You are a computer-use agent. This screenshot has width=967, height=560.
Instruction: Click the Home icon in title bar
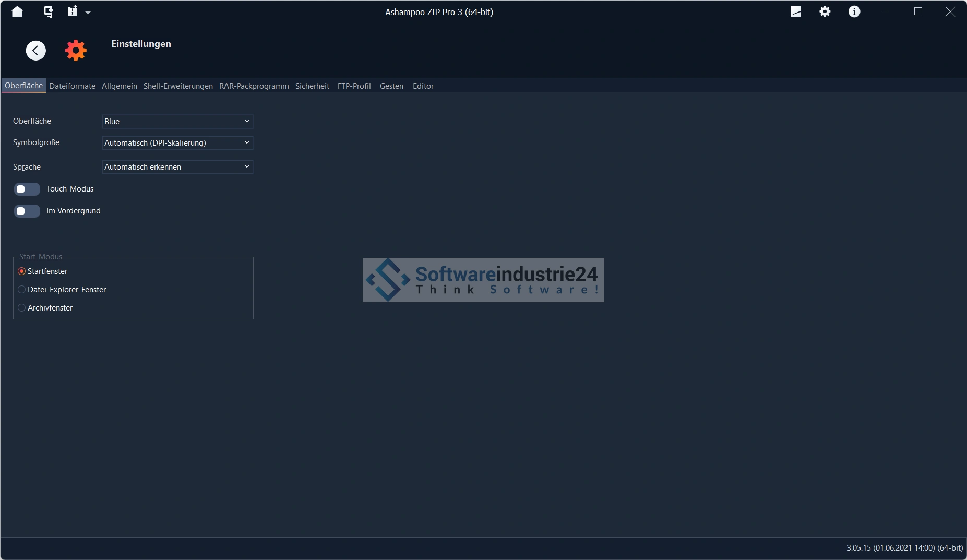17,11
